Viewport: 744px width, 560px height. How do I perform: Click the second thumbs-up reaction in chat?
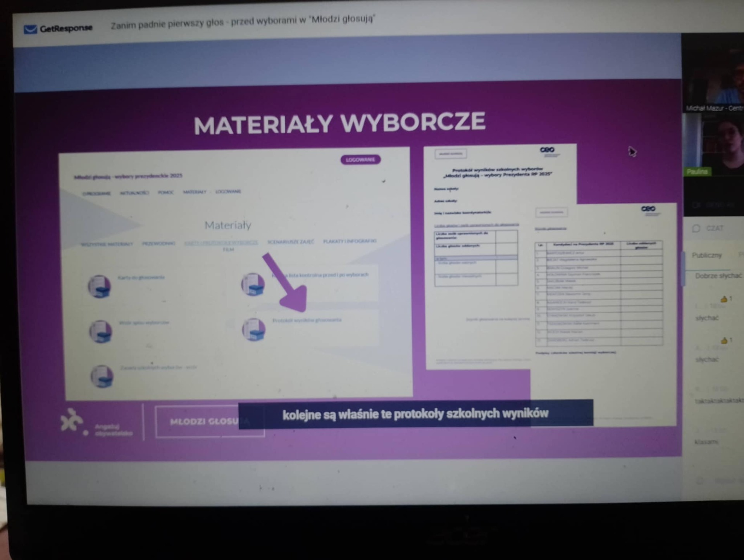coord(723,341)
